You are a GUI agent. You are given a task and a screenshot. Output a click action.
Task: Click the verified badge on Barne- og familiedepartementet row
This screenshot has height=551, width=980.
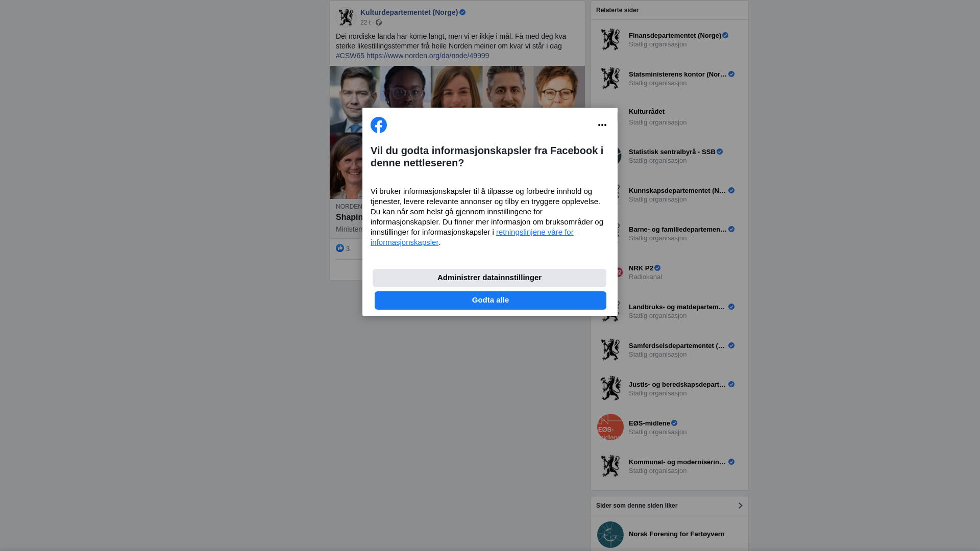[731, 230]
